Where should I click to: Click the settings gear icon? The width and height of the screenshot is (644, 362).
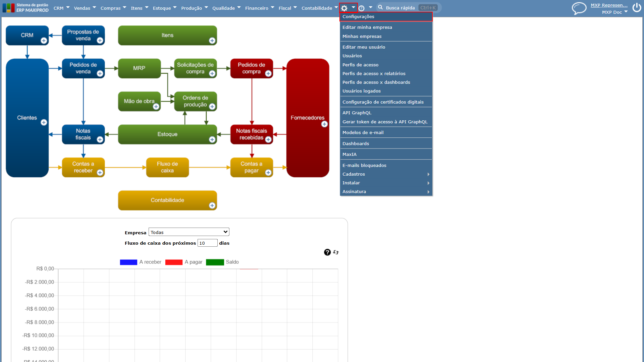pos(344,8)
